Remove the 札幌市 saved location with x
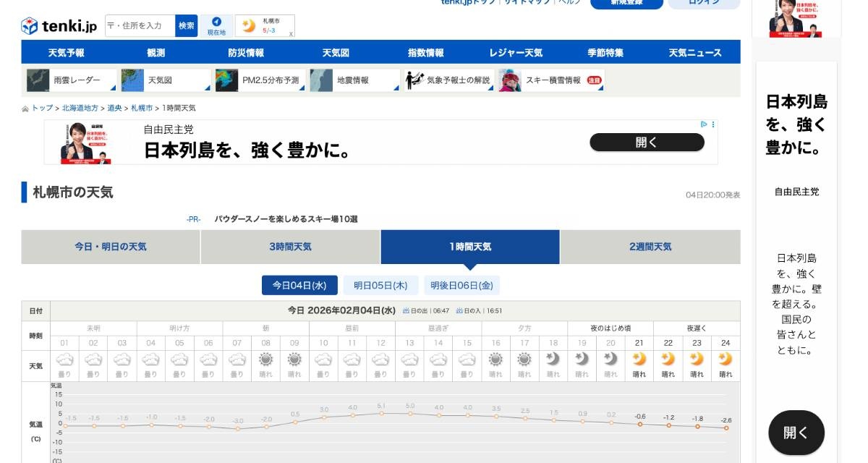The image size is (868, 463). point(291,33)
